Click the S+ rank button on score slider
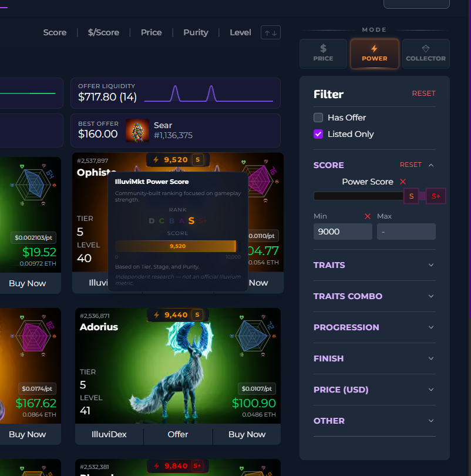Screen dimensions: 471x476 (436, 196)
